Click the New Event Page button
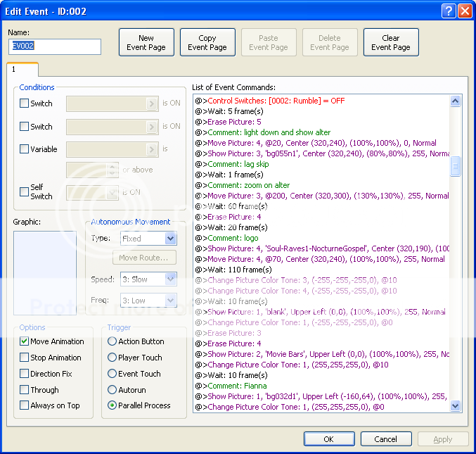This screenshot has width=476, height=454. coord(146,43)
